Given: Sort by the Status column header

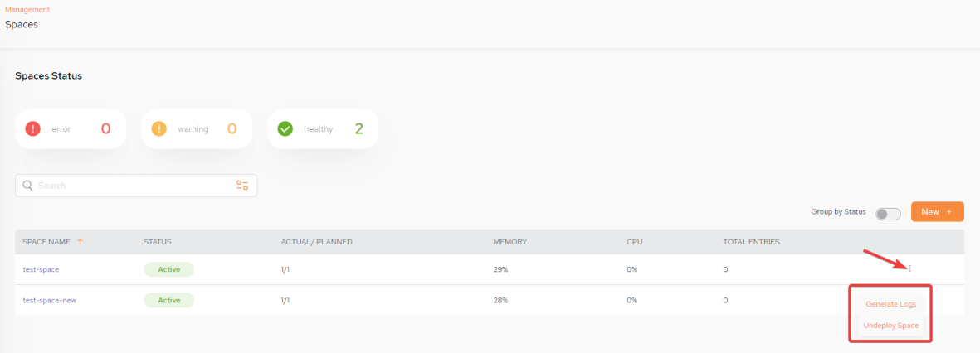Looking at the screenshot, I should pyautogui.click(x=158, y=242).
